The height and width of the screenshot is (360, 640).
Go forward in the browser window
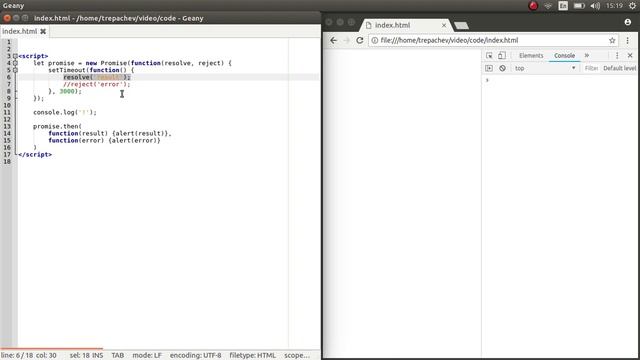click(x=346, y=40)
